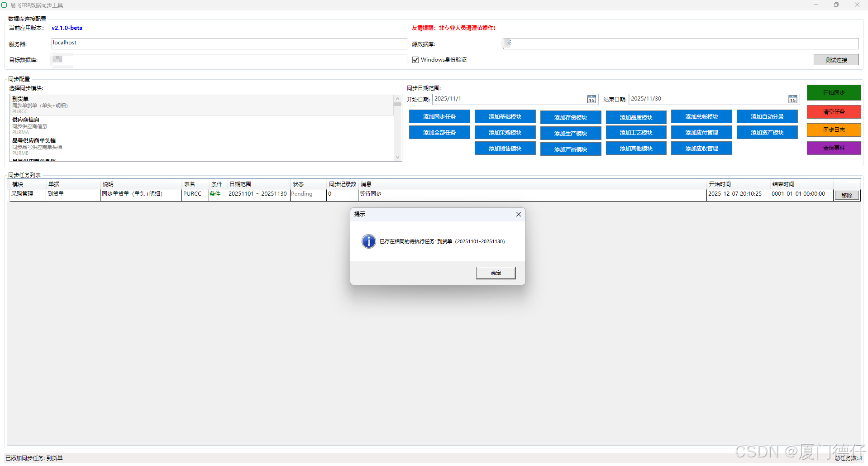Click the green 开始同步 button
The height and width of the screenshot is (466, 868).
(x=834, y=92)
